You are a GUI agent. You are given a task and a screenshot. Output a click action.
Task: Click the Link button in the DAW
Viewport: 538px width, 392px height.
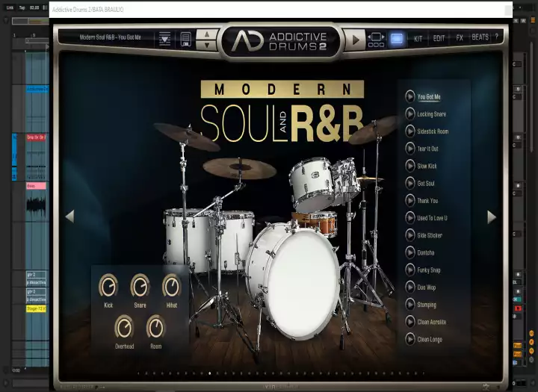click(x=10, y=7)
